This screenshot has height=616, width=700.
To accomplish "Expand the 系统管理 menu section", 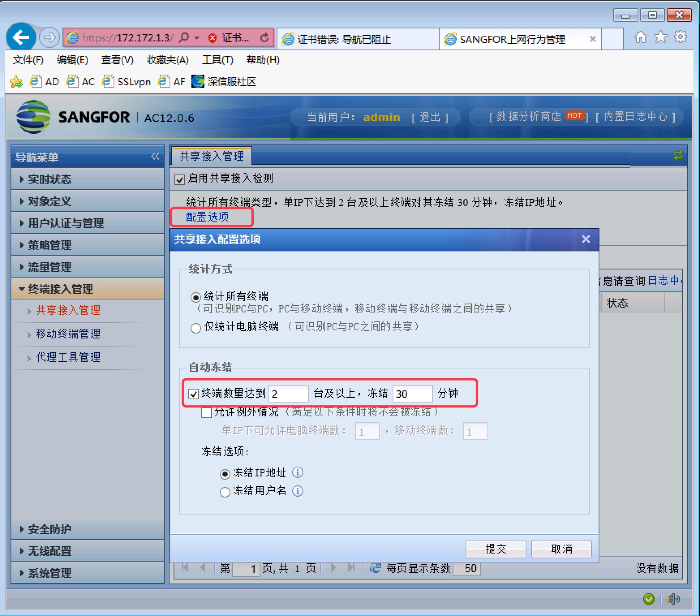I will (88, 573).
